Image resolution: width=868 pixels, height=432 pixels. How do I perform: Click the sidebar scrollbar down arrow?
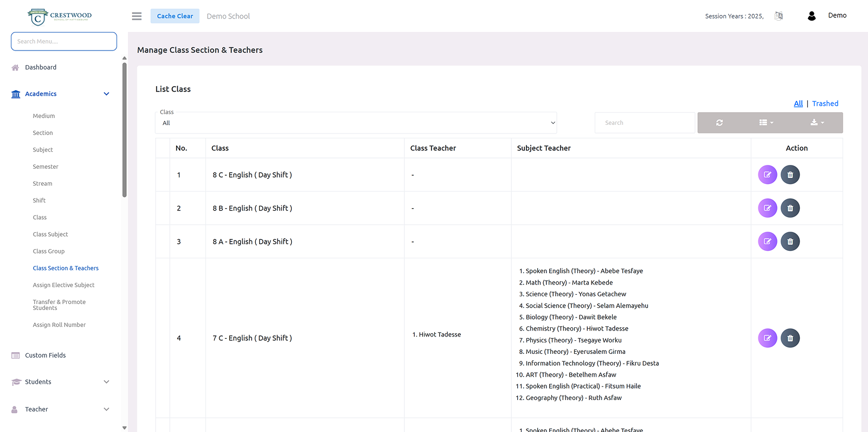tap(125, 428)
